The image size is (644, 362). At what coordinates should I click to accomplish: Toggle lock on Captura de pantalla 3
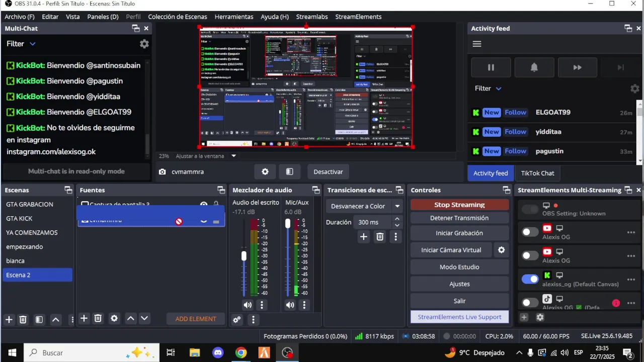216,205
